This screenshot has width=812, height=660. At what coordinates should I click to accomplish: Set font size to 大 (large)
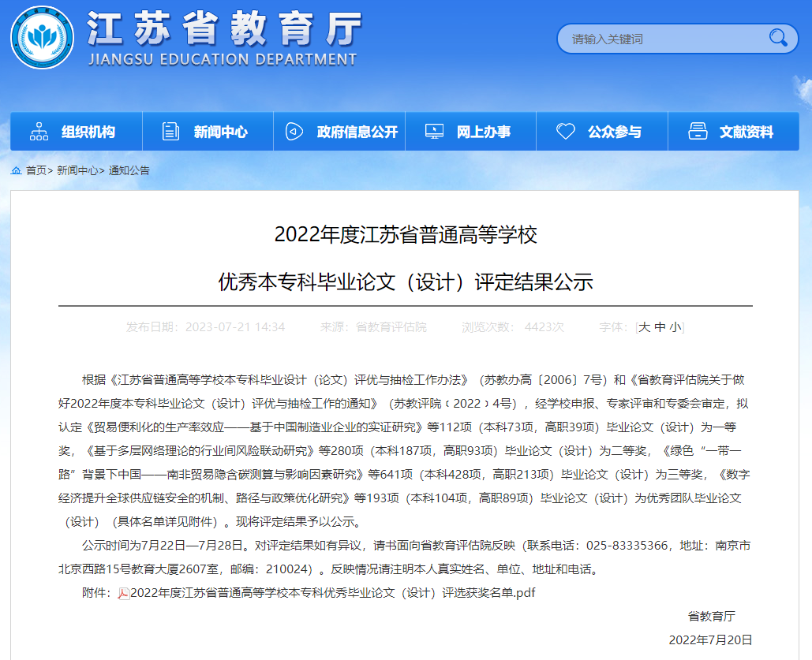644,327
